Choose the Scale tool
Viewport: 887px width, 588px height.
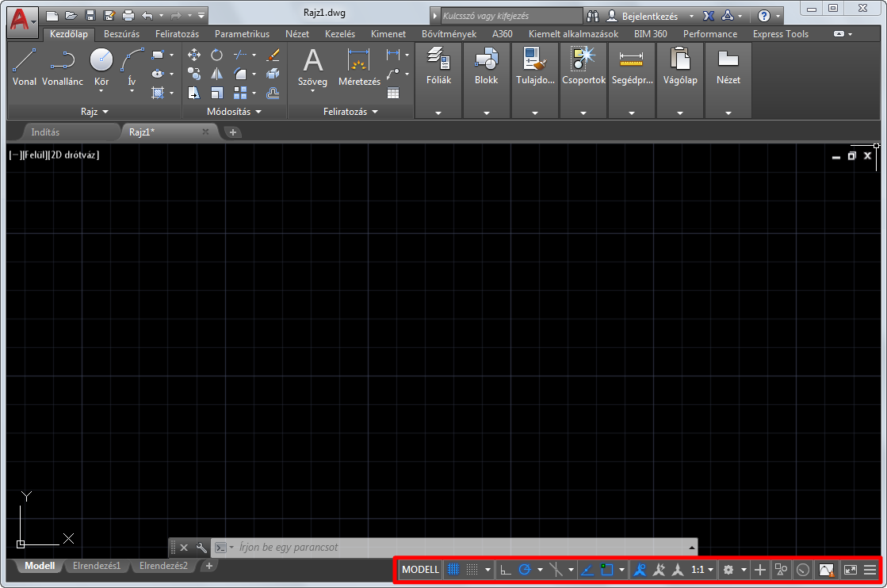[216, 93]
